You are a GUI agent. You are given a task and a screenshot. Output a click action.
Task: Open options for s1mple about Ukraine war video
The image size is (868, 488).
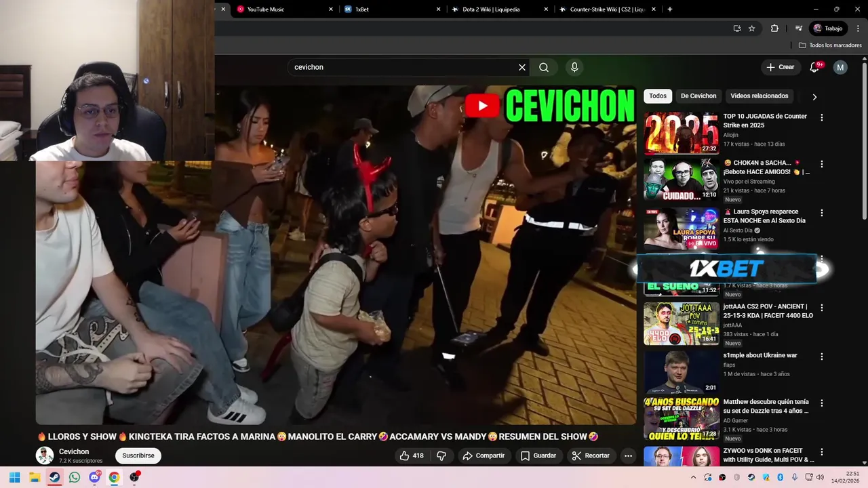point(822,357)
